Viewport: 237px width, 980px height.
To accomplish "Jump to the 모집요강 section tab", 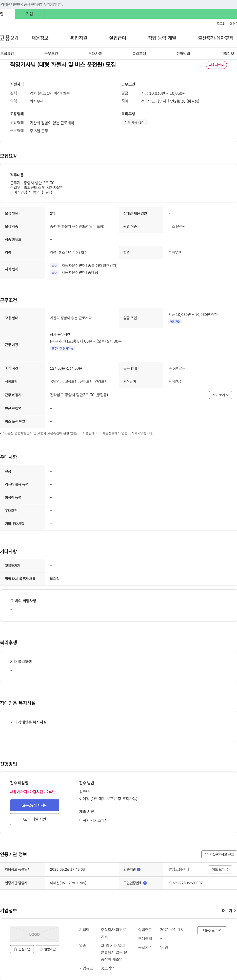I will [7, 54].
